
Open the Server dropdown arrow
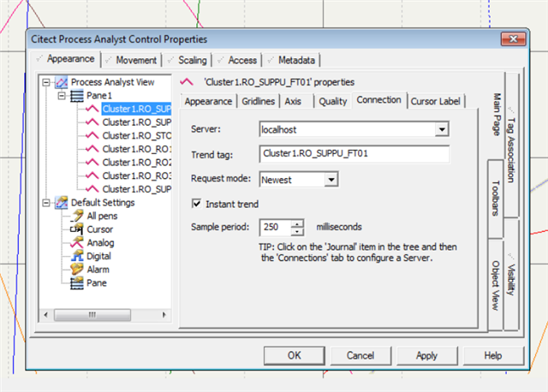[x=442, y=129]
